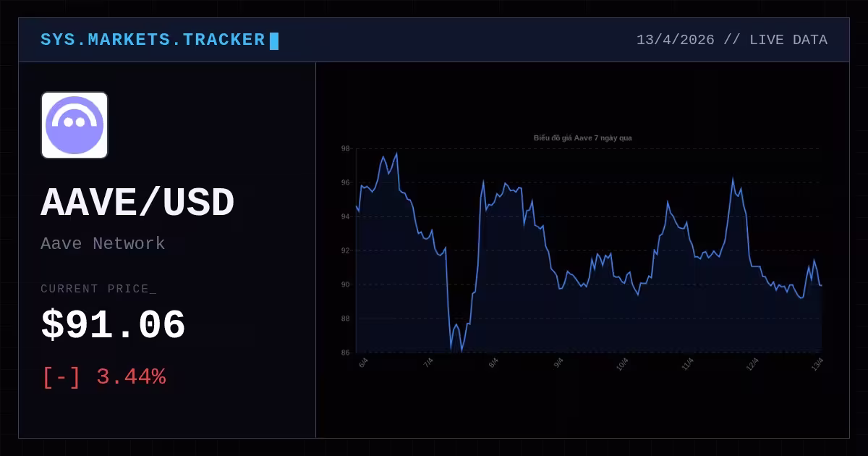Viewport: 868px width, 456px height.
Task: Click the Aave ghost logo icon
Action: pos(75,125)
